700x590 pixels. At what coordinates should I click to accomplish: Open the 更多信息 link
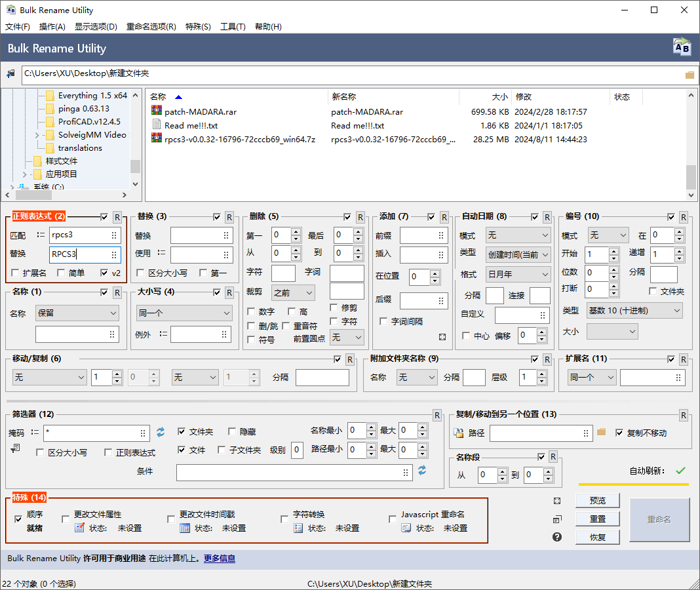pos(219,559)
